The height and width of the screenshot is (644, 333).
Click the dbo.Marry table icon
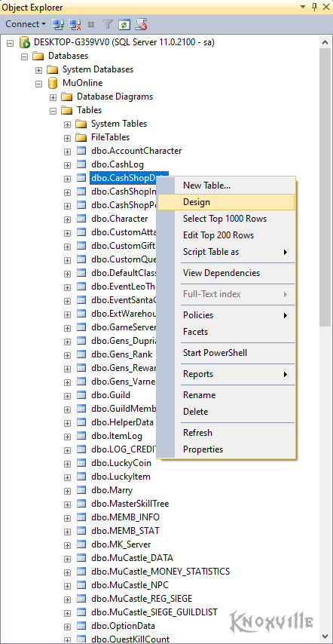click(x=81, y=490)
